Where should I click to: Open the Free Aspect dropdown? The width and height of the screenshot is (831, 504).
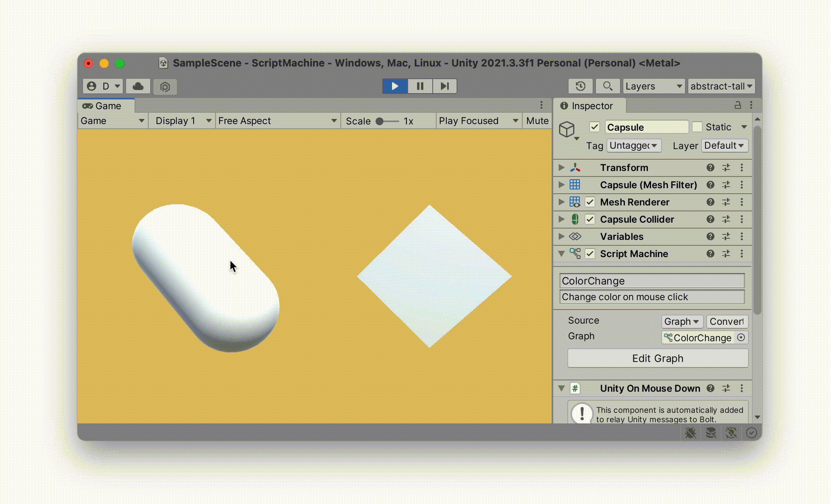(x=277, y=121)
